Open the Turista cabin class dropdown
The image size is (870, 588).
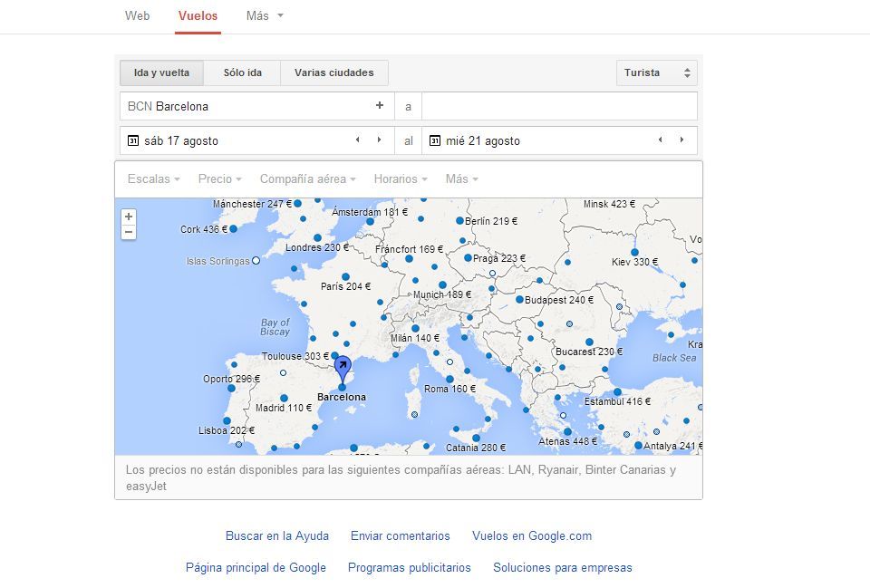coord(656,72)
